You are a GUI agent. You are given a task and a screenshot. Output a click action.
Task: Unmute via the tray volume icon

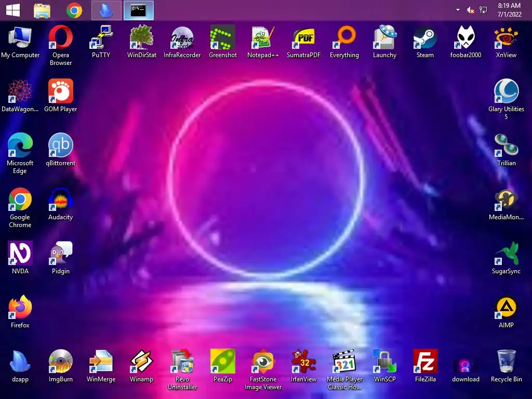click(470, 10)
